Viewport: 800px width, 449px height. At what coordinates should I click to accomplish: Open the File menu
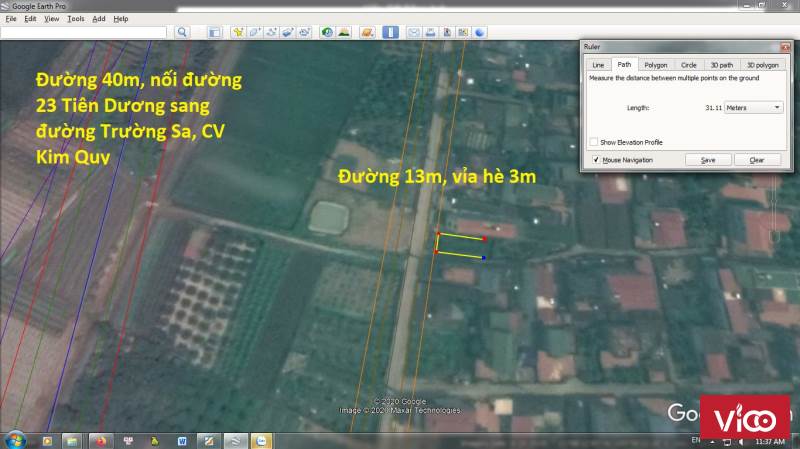11,19
